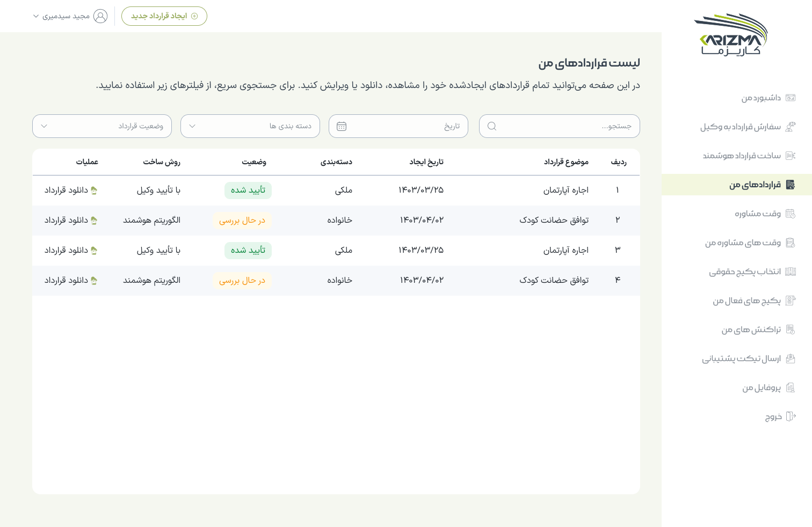
Task: Click the search magnifier icon
Action: [492, 126]
